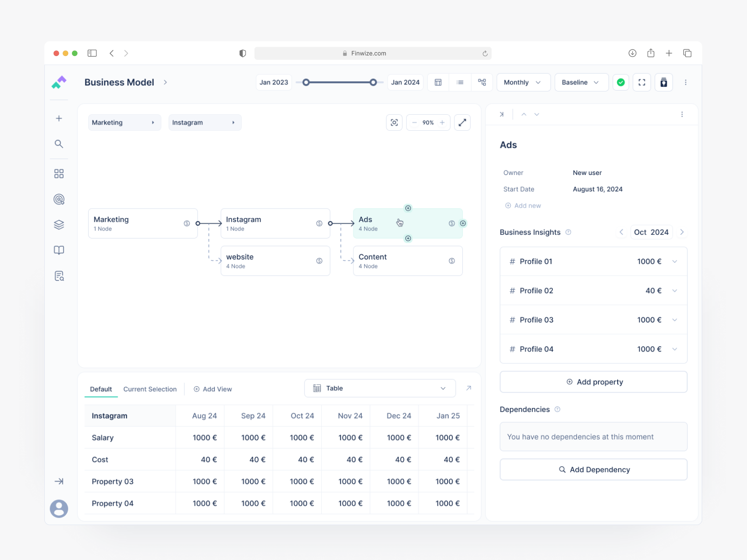Open the grid dashboard icon in sidebar
The image size is (747, 560).
point(59,173)
